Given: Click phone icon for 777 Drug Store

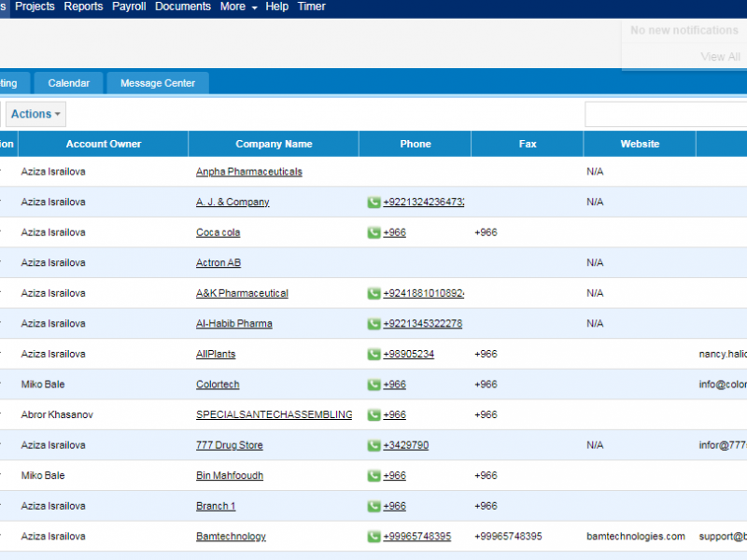Looking at the screenshot, I should click(374, 446).
